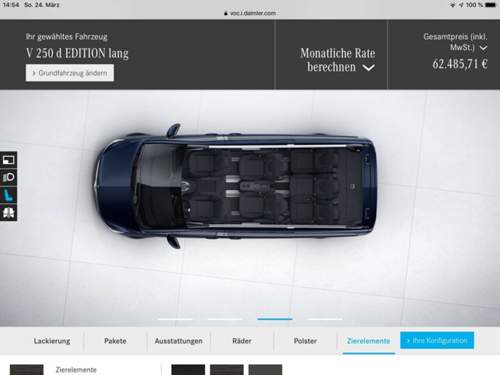This screenshot has height=375, width=500.
Task: Go to the Polster tab
Action: coord(305,341)
